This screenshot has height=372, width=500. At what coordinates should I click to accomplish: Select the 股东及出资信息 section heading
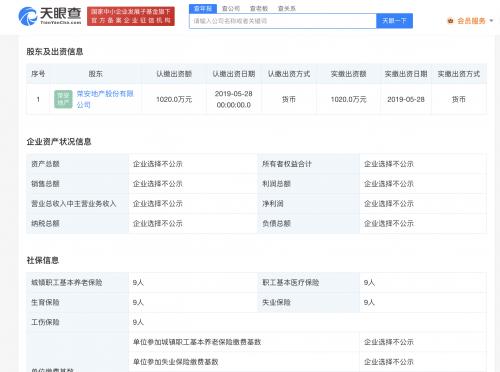click(x=55, y=52)
